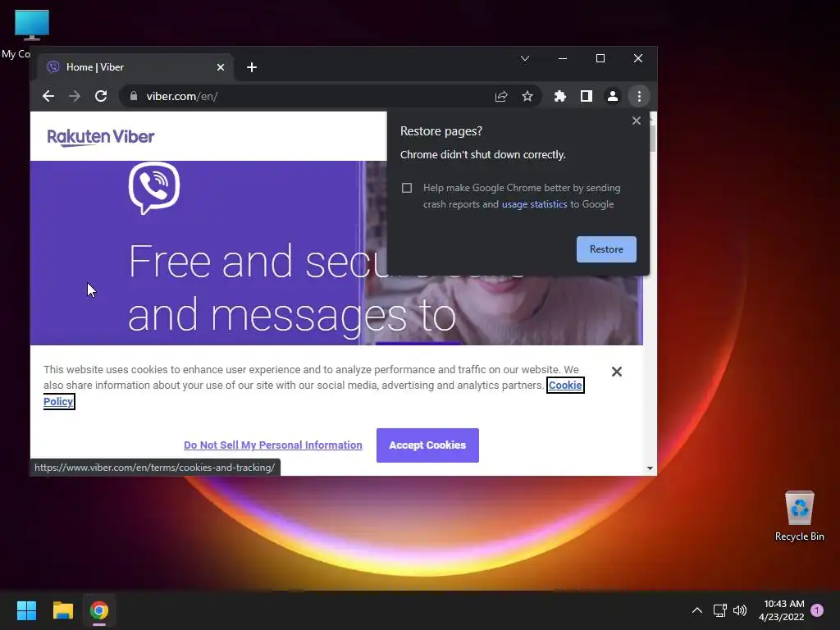Open the usage statistics link
Viewport: 840px width, 630px height.
pyautogui.click(x=534, y=204)
